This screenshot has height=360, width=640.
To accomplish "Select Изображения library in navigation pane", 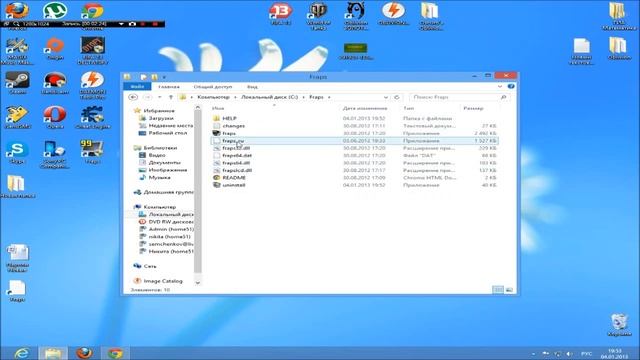I will (x=167, y=170).
